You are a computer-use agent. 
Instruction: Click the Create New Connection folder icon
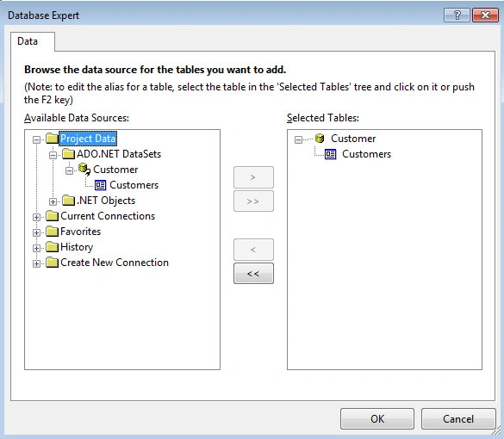pos(52,263)
